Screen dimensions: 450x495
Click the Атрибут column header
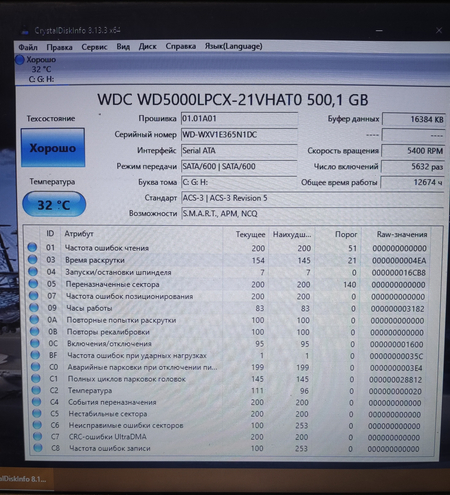coord(79,234)
